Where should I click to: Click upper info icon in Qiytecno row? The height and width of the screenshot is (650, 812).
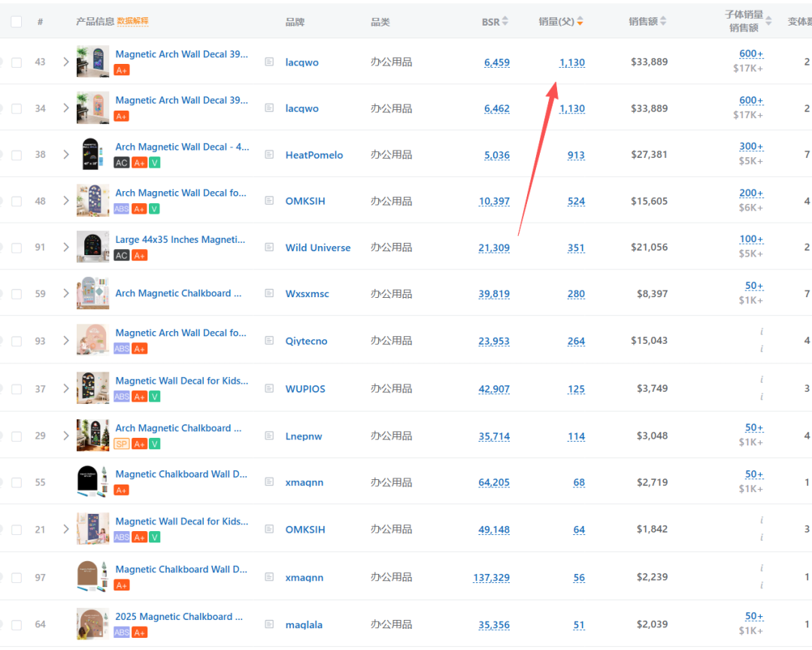click(761, 332)
